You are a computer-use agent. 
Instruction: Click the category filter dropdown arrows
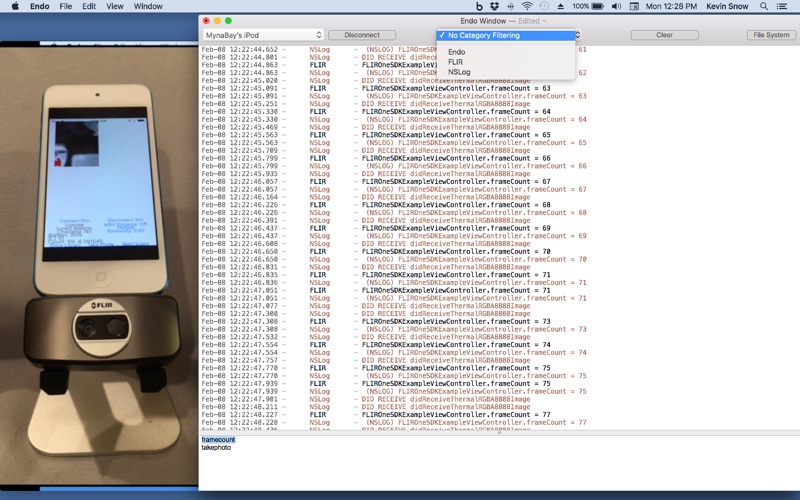(578, 35)
